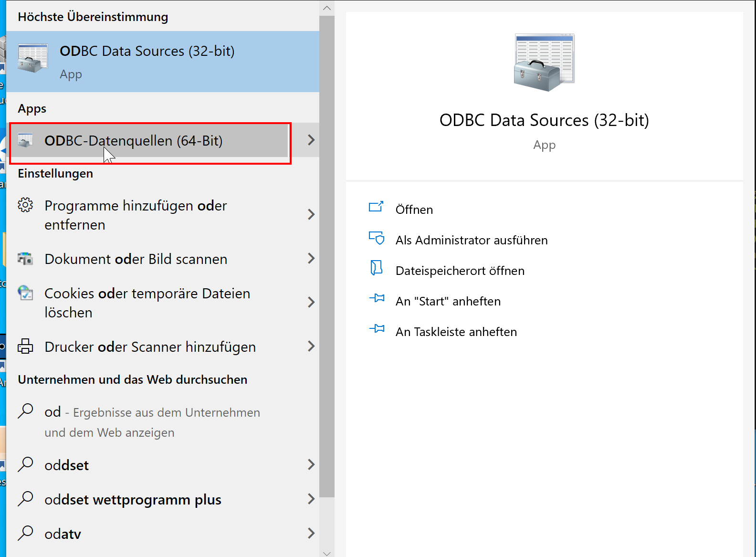The image size is (756, 557).
Task: Expand details for Programme hinzufügen oder entfernen
Action: click(x=311, y=215)
